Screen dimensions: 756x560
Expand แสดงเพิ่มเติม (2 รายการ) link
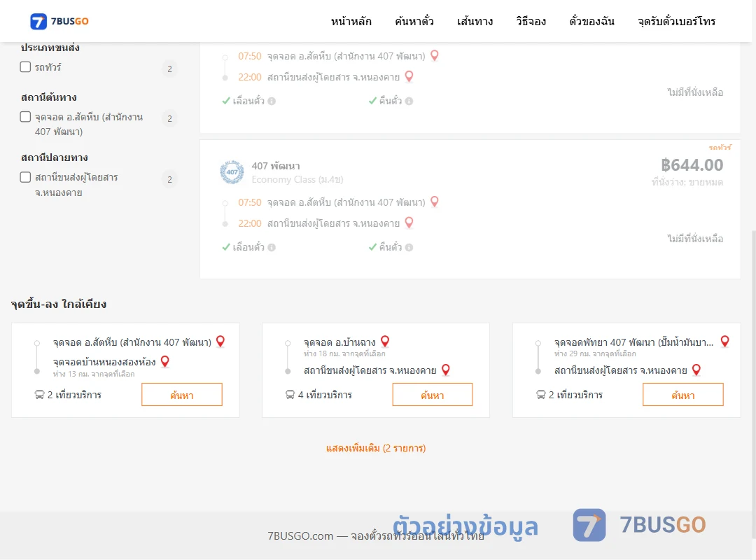376,448
